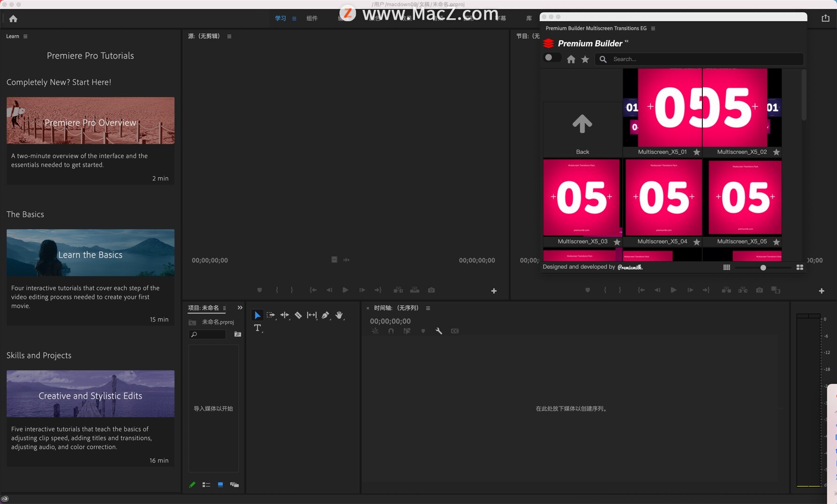Open Source monitor button editor plus
This screenshot has width=837, height=504.
[494, 291]
